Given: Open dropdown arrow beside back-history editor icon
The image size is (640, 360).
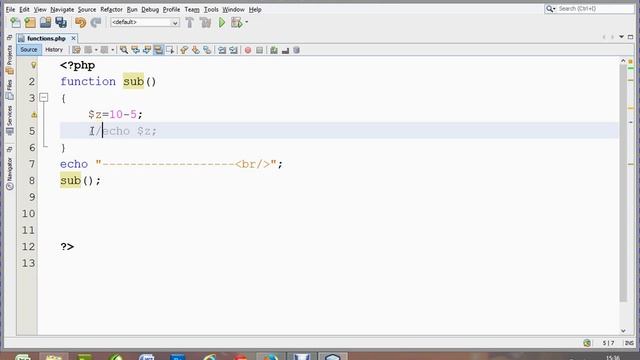Looking at the screenshot, I should click(96, 50).
